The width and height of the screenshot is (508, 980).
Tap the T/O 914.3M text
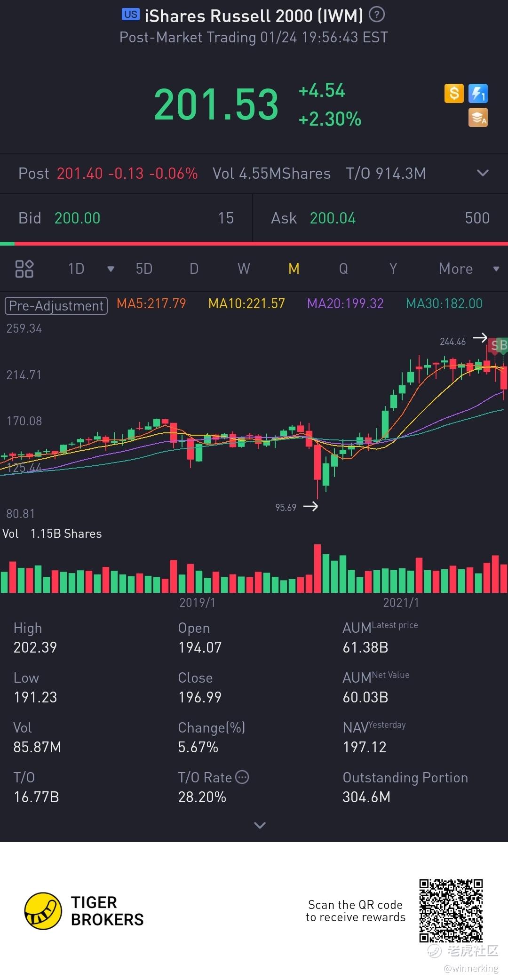tap(386, 174)
